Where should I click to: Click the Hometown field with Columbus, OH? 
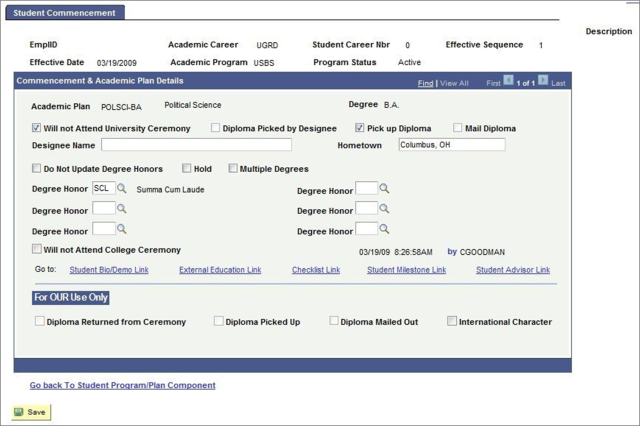point(452,144)
